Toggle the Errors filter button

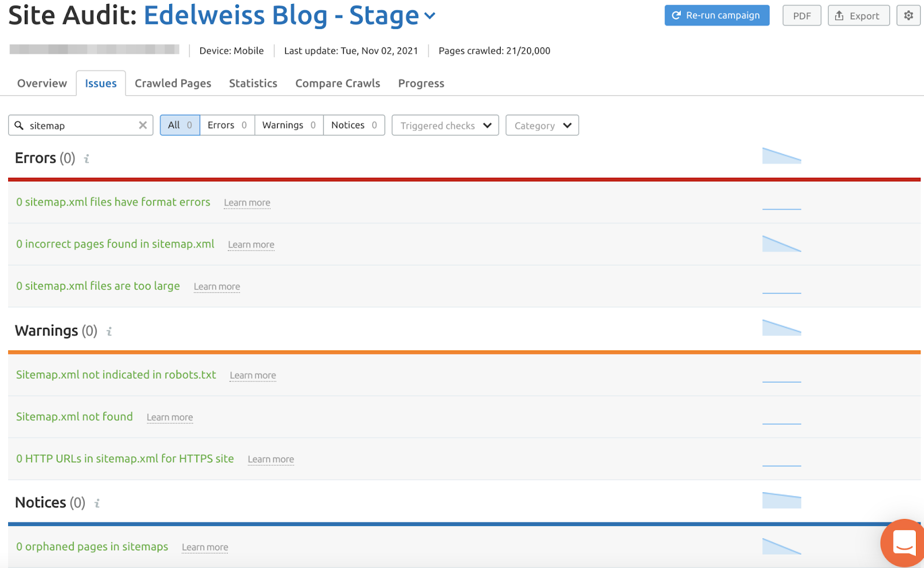tap(227, 125)
